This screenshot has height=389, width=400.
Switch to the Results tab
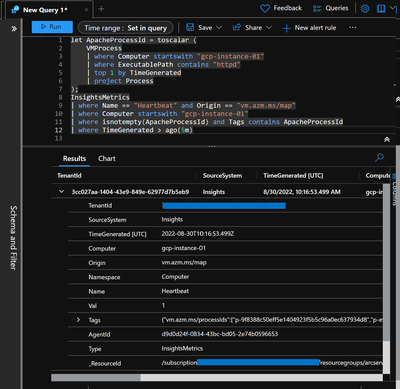coord(74,159)
